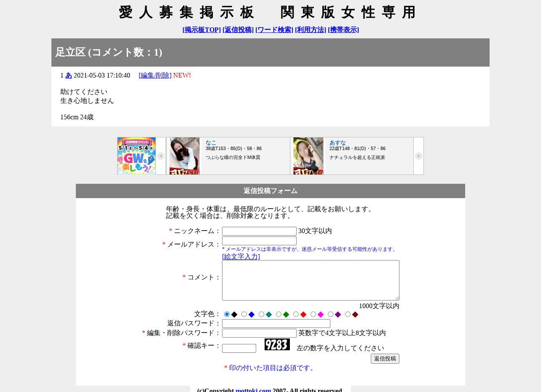Viewport: 541px width, 392px height.
Task: Open あすな profile photo thumbnail
Action: (308, 156)
